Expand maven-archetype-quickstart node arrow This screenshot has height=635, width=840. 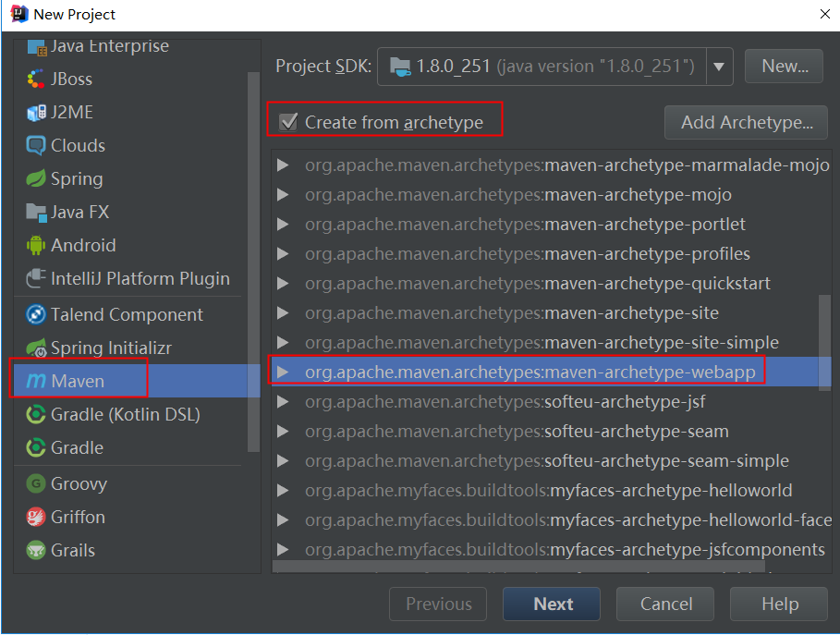283,283
